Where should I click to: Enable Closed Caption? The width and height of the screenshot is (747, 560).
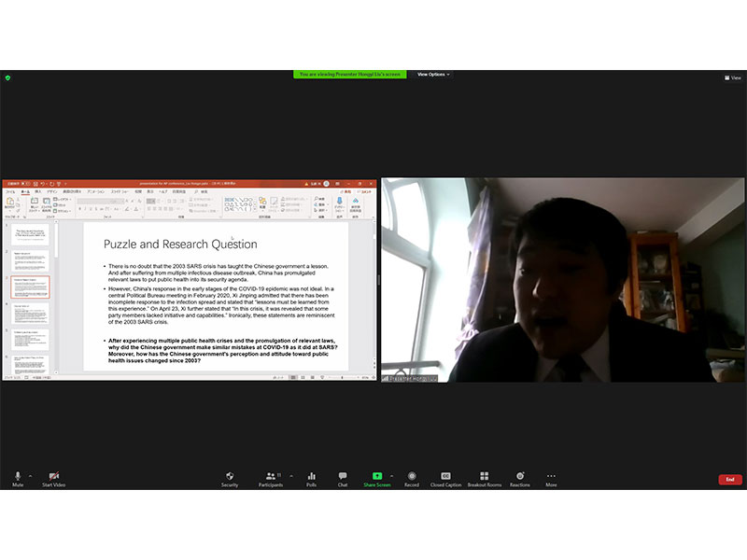point(445,477)
